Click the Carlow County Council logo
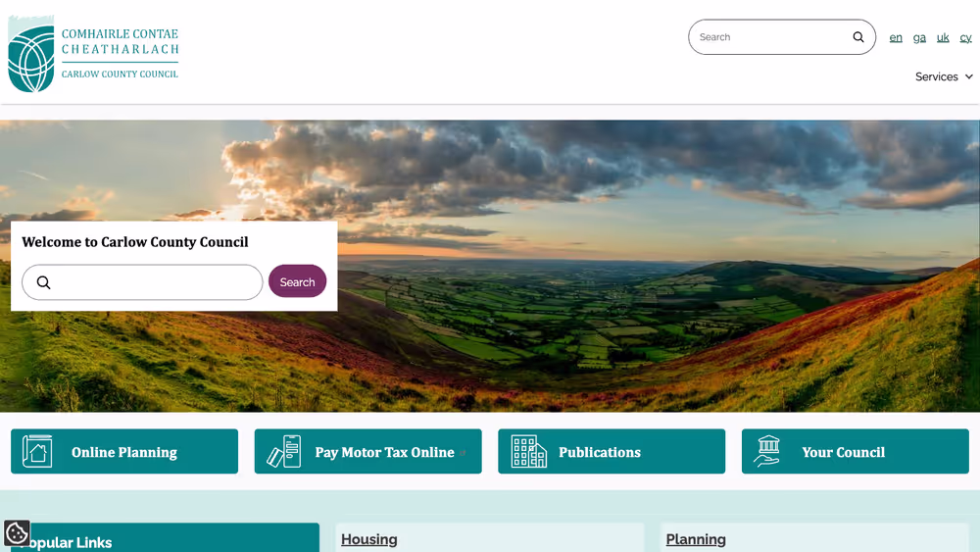The width and height of the screenshot is (980, 552). [x=93, y=54]
